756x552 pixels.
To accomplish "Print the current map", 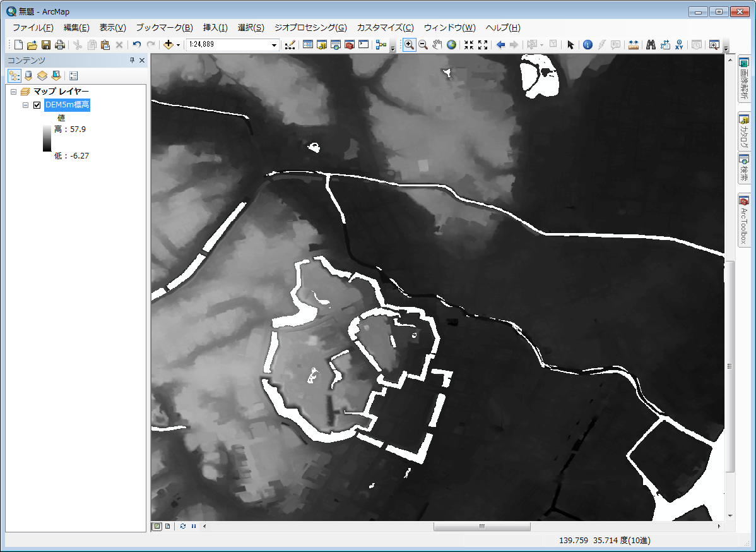I will (x=60, y=45).
